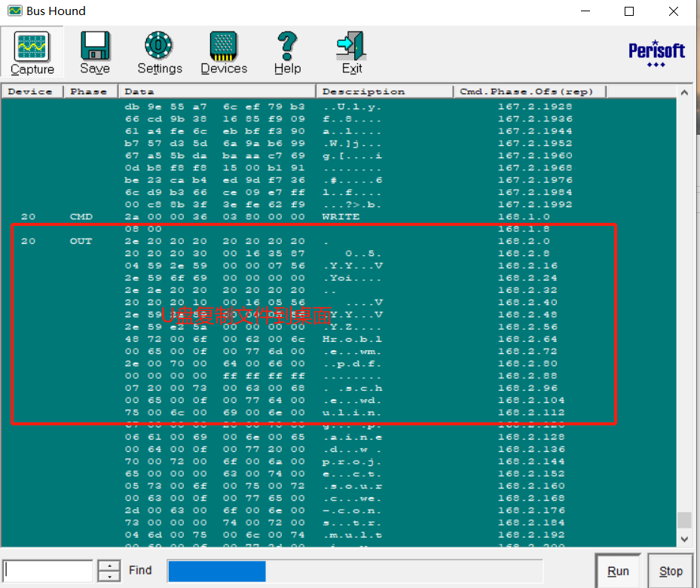
Task: Open Help question mark icon
Action: click(288, 45)
